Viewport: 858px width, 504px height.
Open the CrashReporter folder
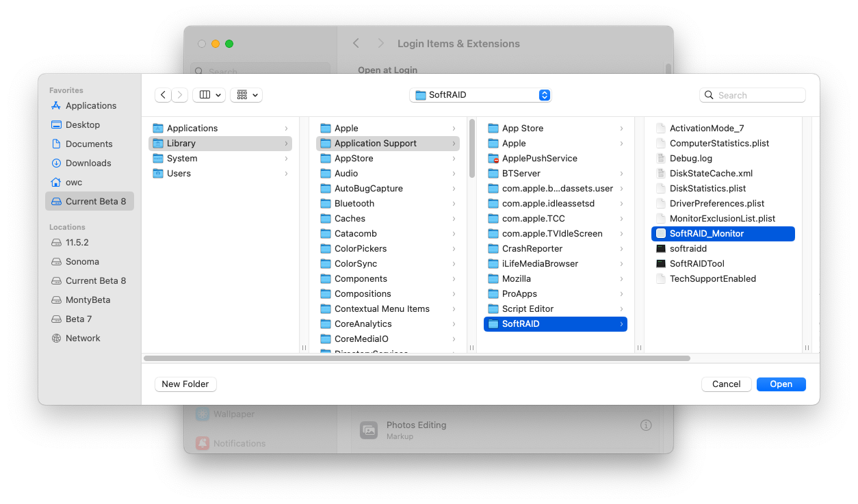pos(532,248)
